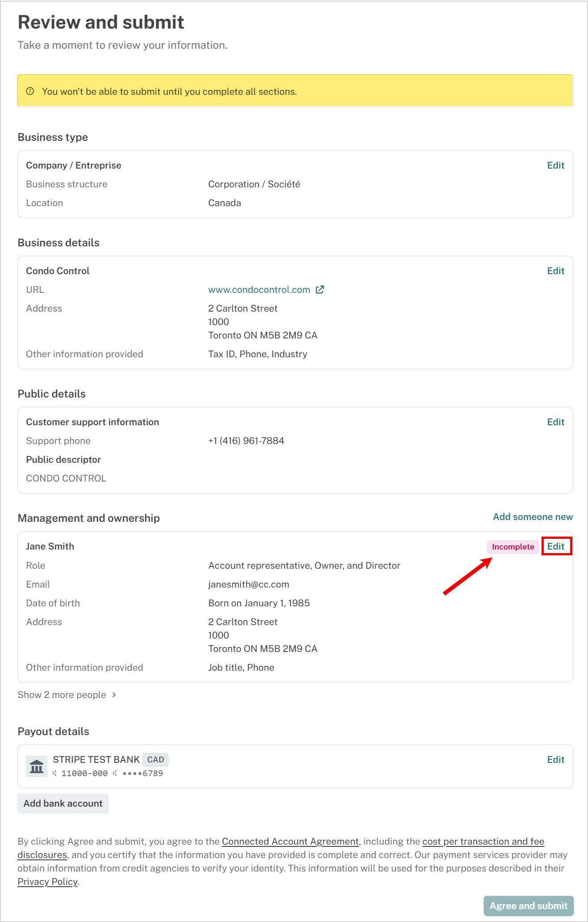Open the www.condocontrol.com link
The width and height of the screenshot is (588, 922).
coord(259,290)
